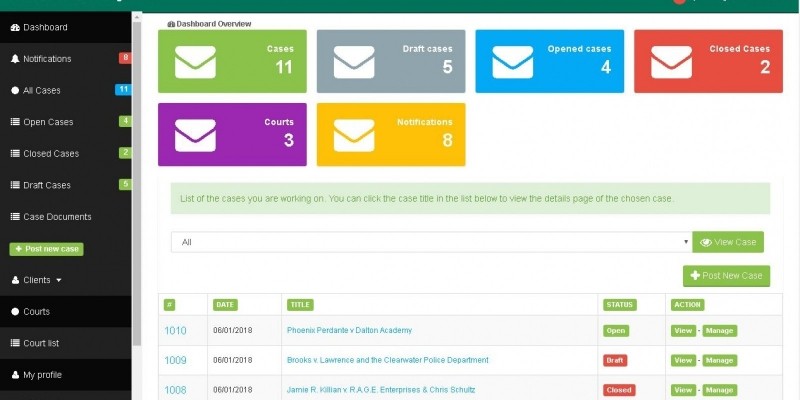Image resolution: width=800 pixels, height=400 pixels.
Task: Click the Case Documents list icon
Action: (x=15, y=217)
